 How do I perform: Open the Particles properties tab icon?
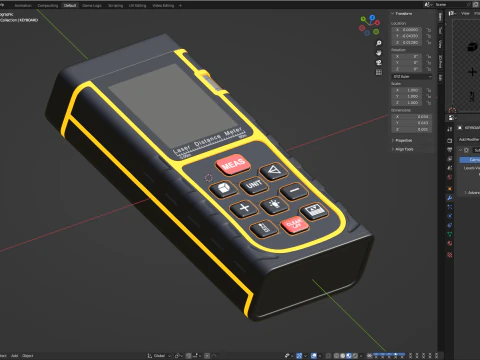(450, 207)
